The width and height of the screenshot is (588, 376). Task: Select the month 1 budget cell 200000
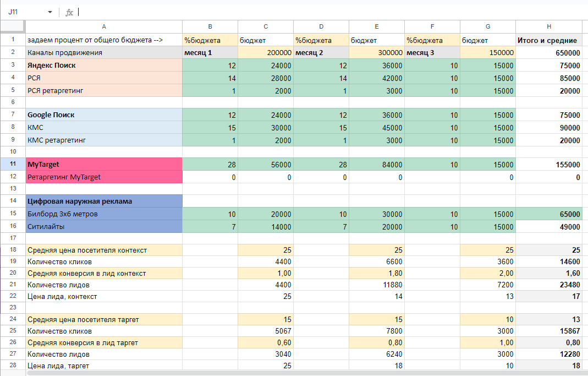[266, 53]
